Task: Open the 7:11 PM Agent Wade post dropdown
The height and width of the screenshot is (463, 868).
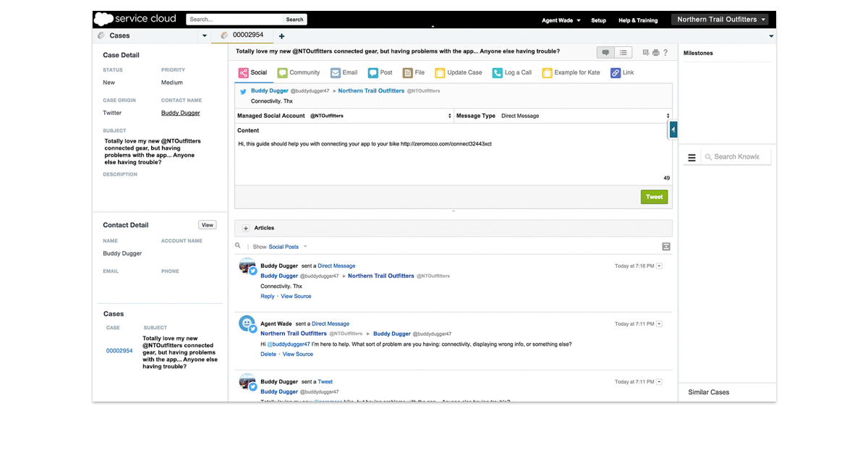Action: (659, 324)
